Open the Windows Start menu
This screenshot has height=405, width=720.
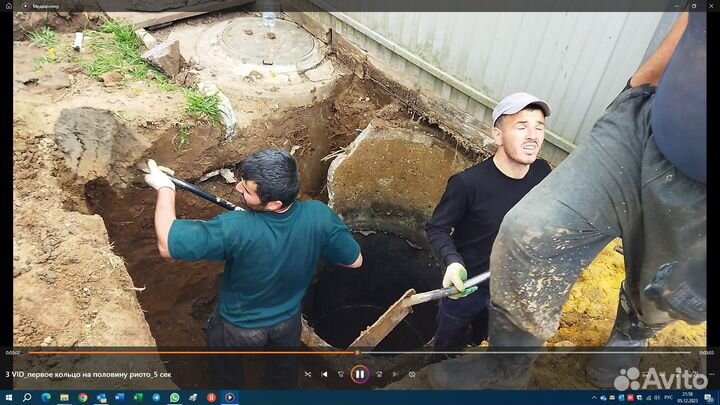pyautogui.click(x=9, y=397)
